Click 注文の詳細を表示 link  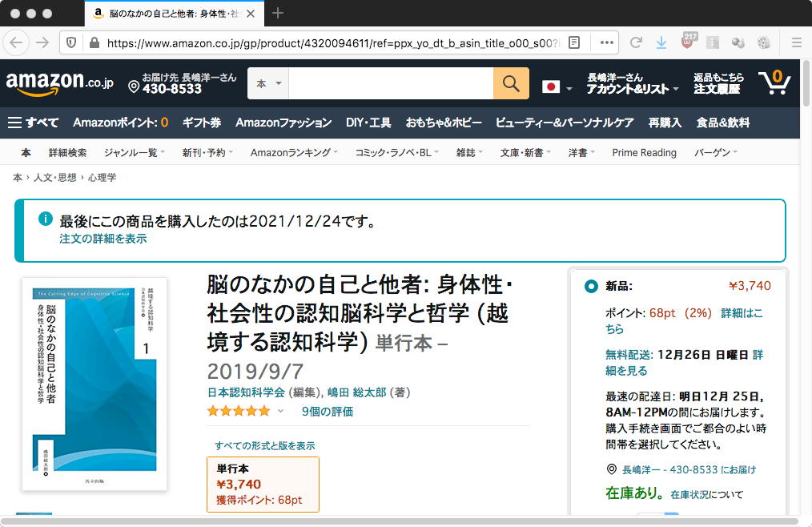coord(103,239)
